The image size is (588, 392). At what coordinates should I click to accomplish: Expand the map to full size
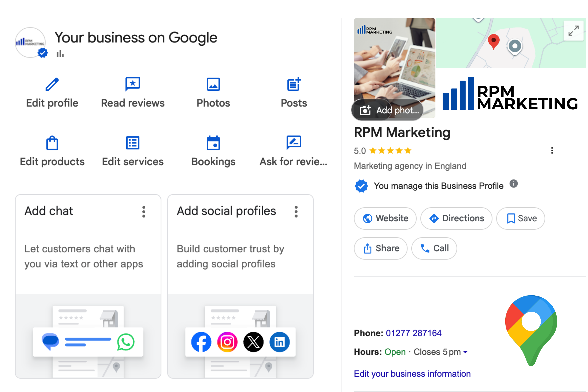(x=574, y=31)
